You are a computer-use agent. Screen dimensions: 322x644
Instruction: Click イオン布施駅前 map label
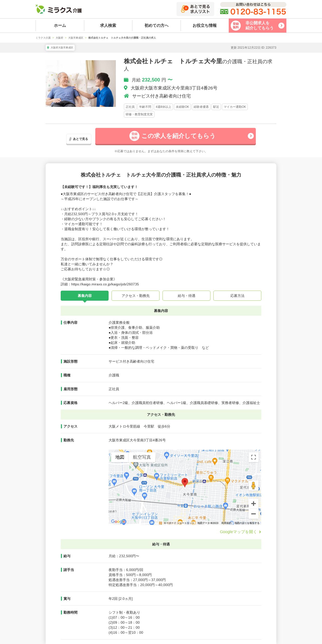pos(248,495)
